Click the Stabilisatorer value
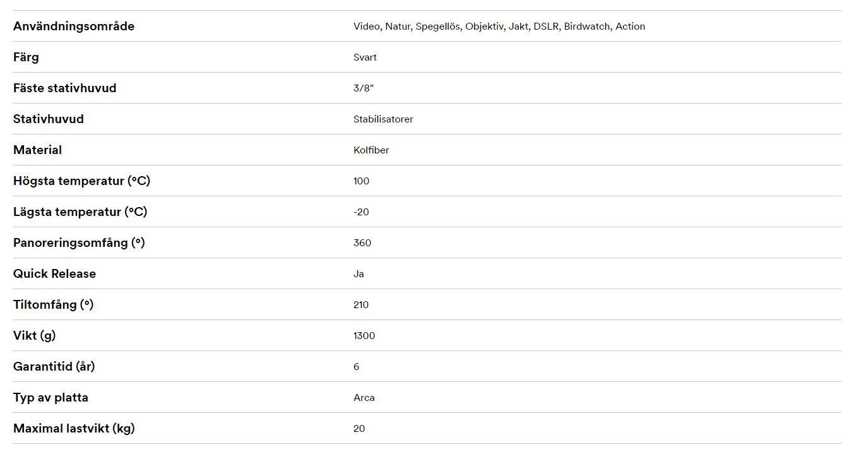The image size is (868, 454). (383, 119)
